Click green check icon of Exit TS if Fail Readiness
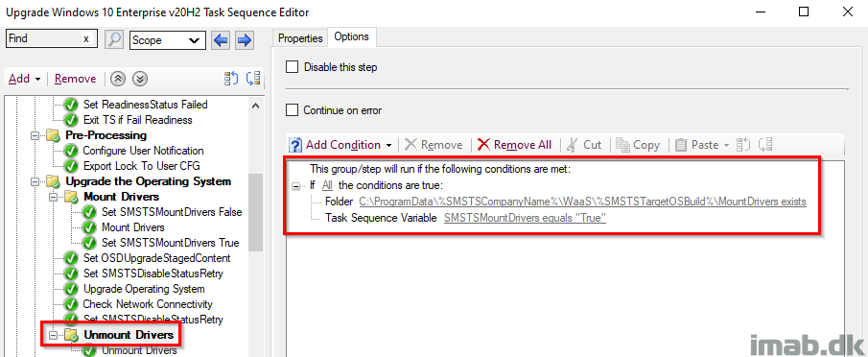 pyautogui.click(x=71, y=120)
